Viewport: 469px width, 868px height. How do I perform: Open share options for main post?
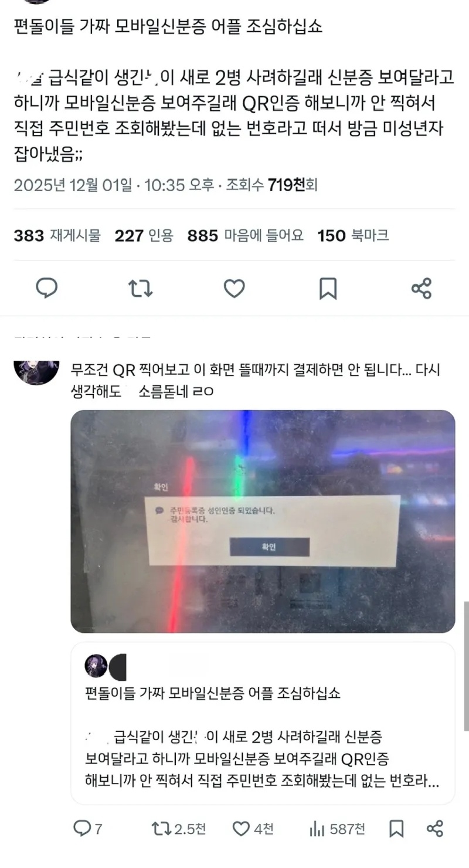pos(422,288)
